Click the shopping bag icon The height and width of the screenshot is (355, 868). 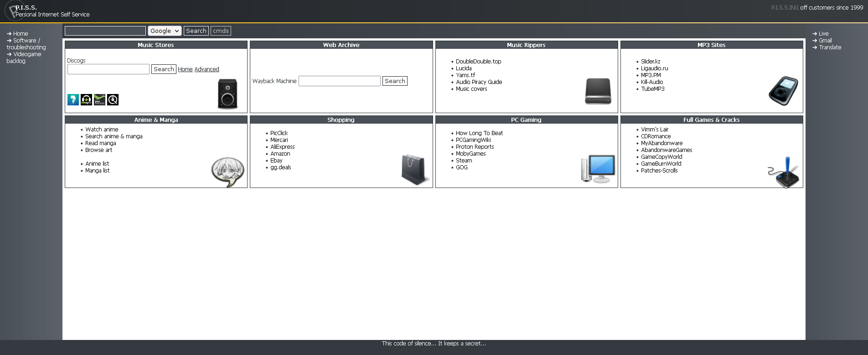point(414,169)
